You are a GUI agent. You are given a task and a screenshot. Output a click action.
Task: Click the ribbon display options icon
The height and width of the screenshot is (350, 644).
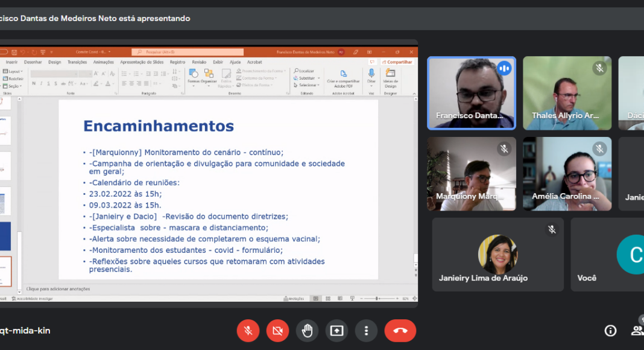click(369, 52)
